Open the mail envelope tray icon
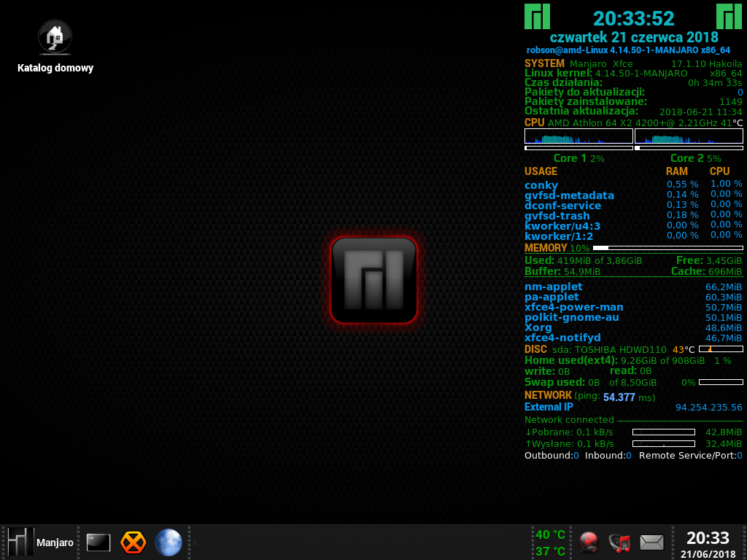 point(651,542)
